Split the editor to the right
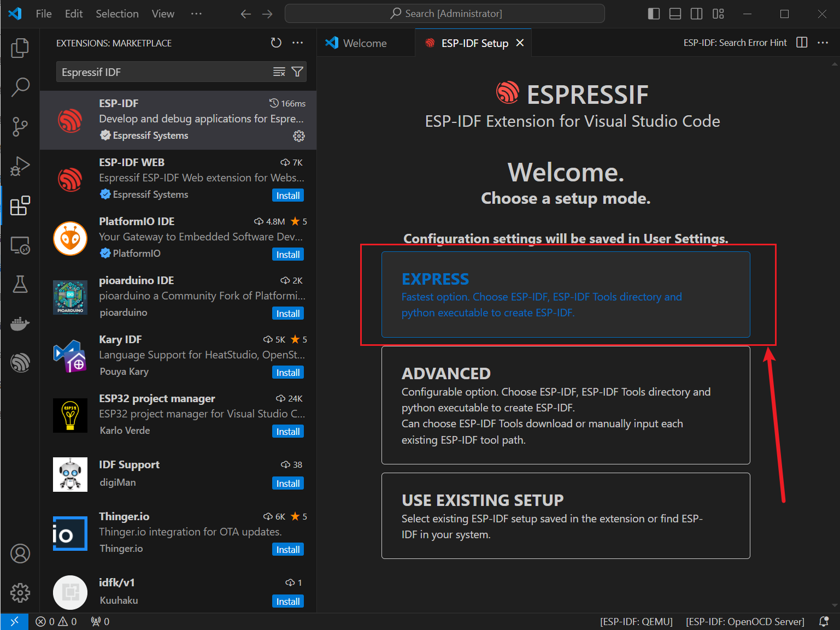 pos(802,43)
